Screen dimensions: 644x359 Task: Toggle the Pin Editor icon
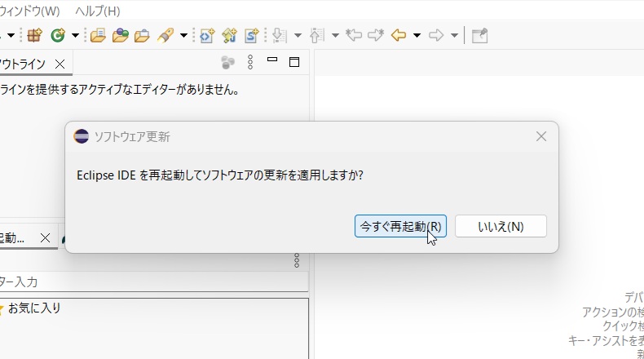point(479,35)
